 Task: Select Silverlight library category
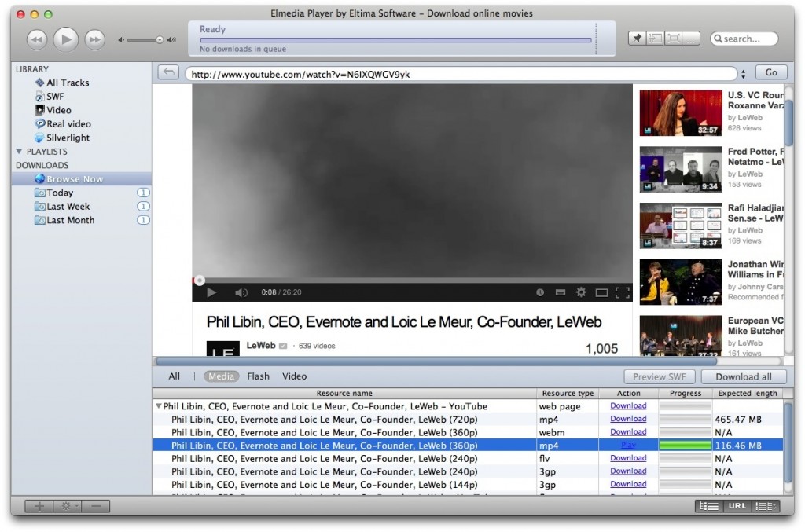[61, 138]
